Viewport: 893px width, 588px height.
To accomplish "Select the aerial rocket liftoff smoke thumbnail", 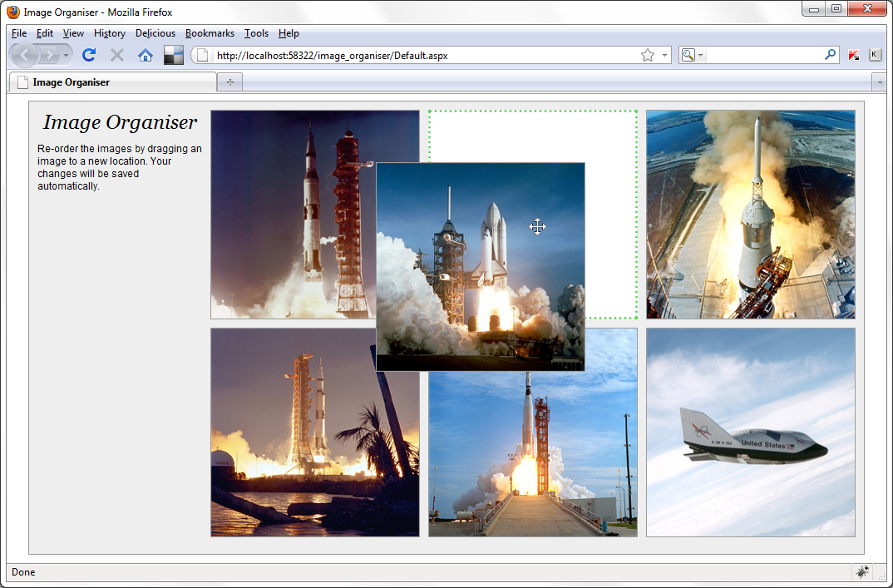I will click(751, 215).
